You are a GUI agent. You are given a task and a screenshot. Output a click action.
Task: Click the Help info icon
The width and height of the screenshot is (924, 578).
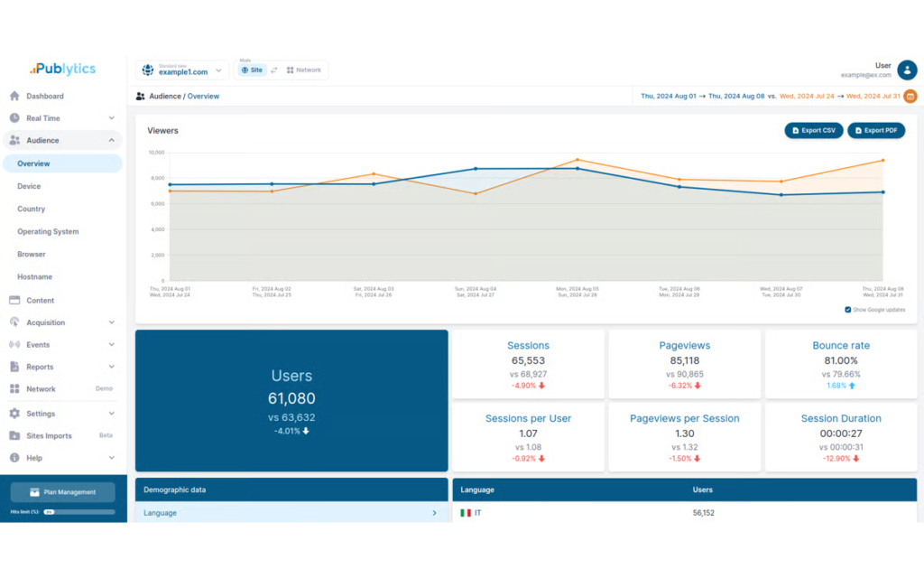[x=14, y=458]
